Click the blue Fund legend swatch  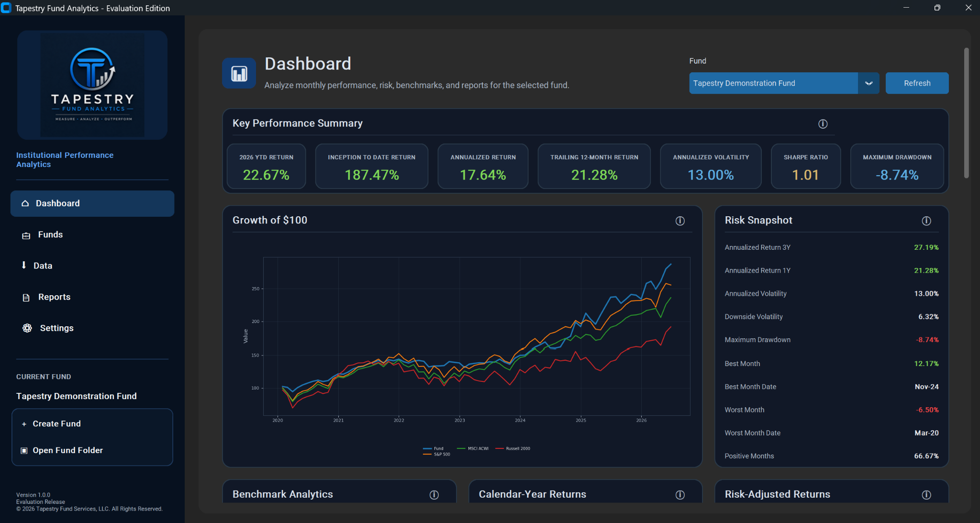pyautogui.click(x=427, y=448)
